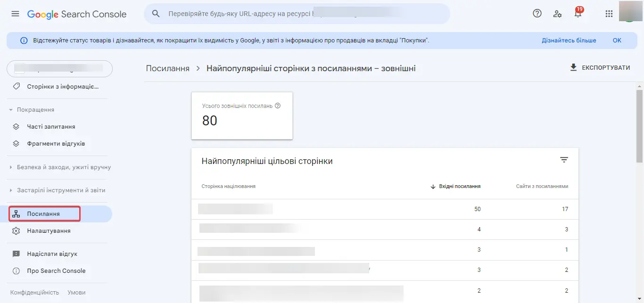This screenshot has width=644, height=303.
Task: Dismiss banner with OK button
Action: 617,41
